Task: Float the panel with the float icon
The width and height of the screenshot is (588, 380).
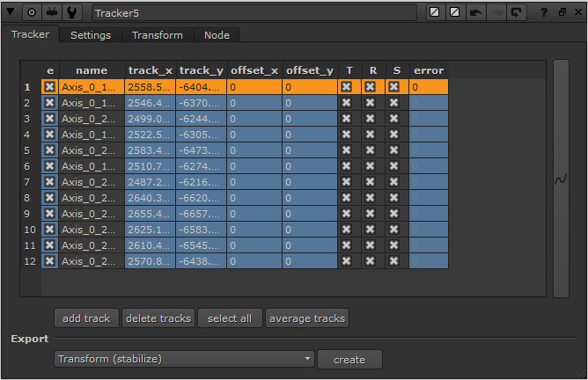Action: 562,13
